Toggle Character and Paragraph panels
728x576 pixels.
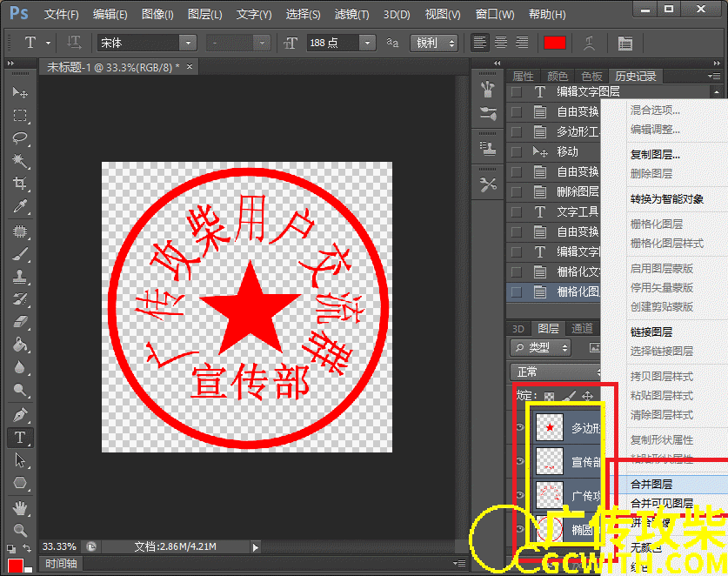click(624, 44)
